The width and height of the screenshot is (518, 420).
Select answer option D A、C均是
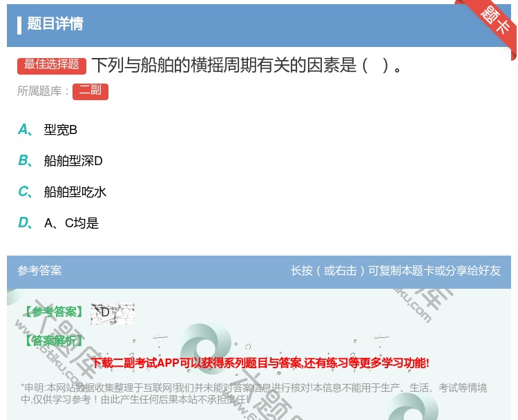[x=59, y=223]
